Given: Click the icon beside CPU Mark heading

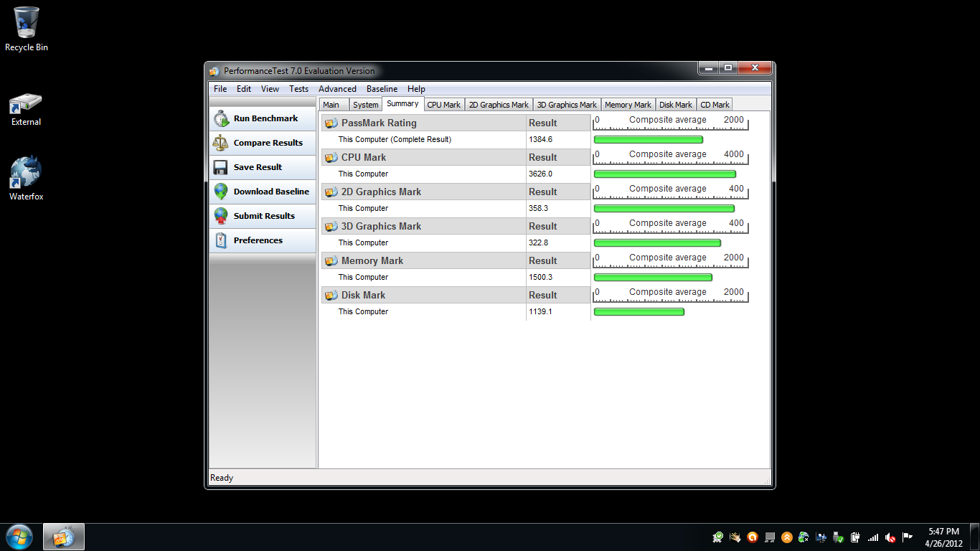Looking at the screenshot, I should [x=331, y=157].
